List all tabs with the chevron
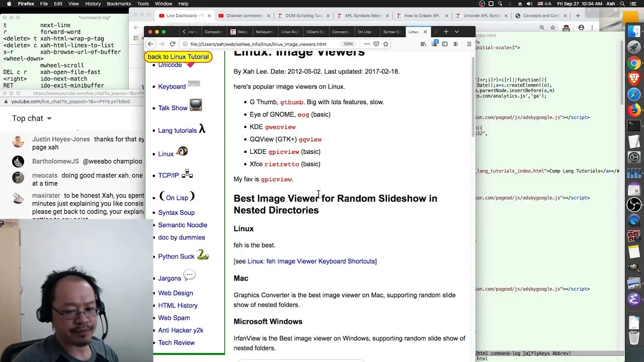 coord(457,32)
